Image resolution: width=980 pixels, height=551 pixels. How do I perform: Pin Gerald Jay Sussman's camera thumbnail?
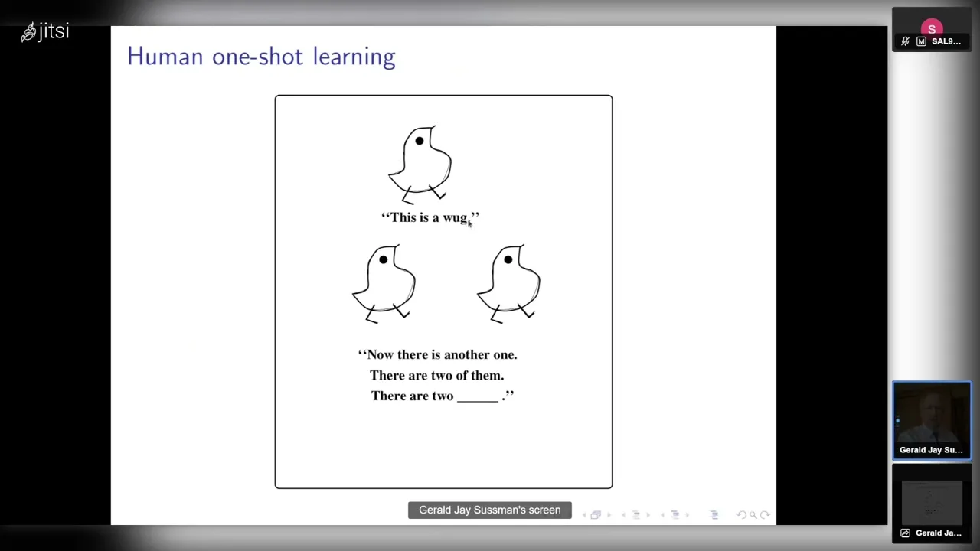tap(932, 420)
